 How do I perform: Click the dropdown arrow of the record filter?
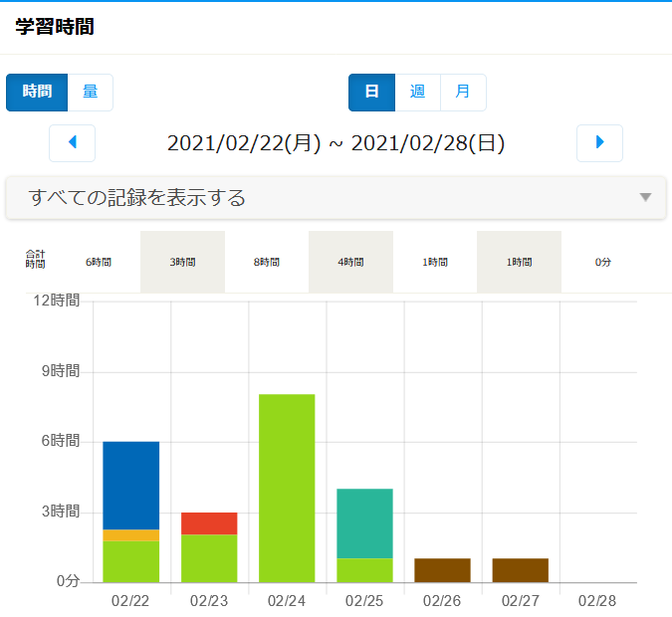(x=645, y=197)
